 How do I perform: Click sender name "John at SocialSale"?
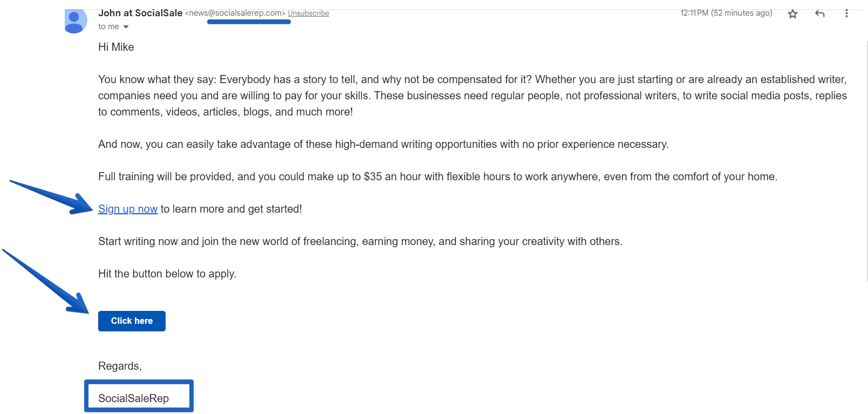click(x=140, y=13)
